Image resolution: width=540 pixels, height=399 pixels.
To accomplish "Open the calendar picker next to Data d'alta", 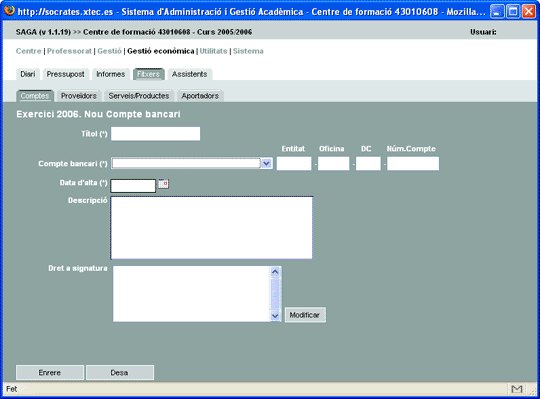I will [163, 183].
